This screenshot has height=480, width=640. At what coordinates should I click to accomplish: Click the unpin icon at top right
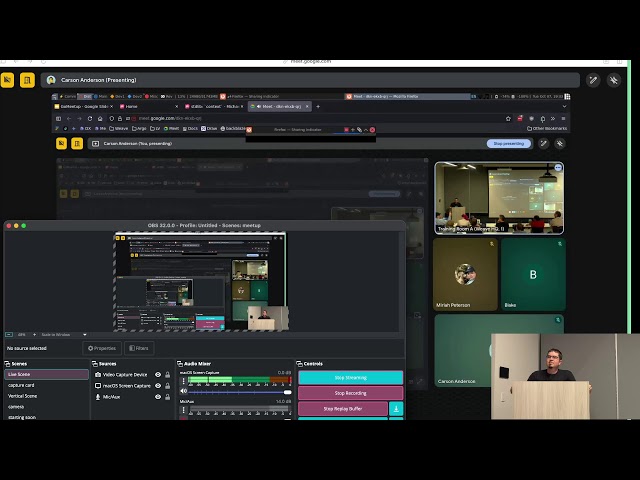click(614, 80)
